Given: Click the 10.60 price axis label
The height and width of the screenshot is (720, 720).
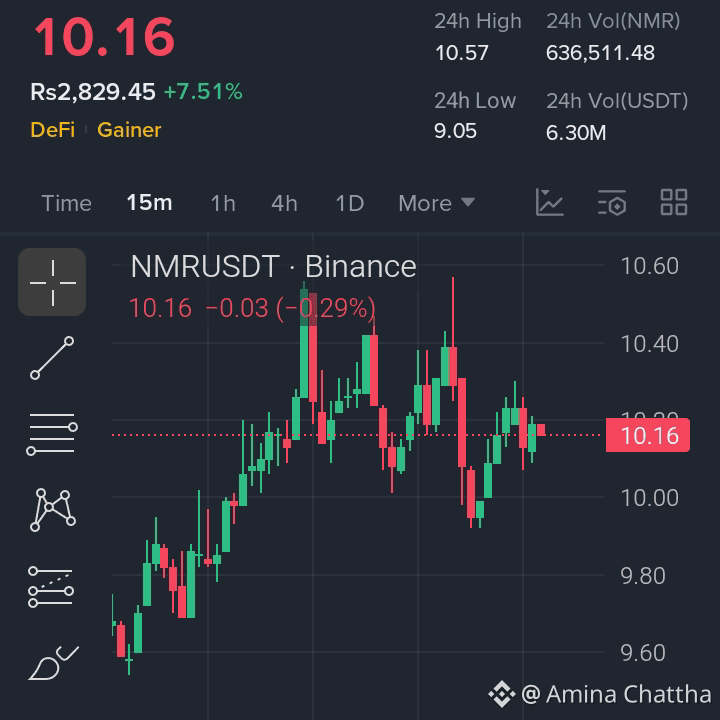Looking at the screenshot, I should (x=649, y=266).
